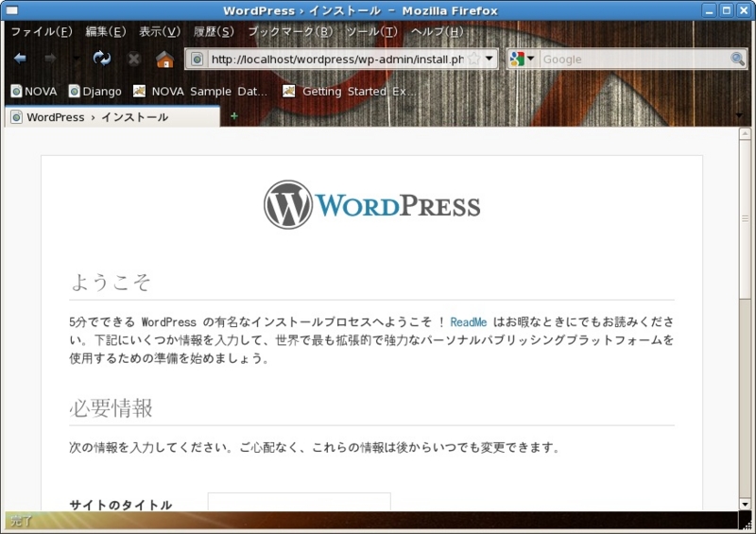The image size is (756, 534).
Task: Focus the Google search field
Action: tap(635, 60)
